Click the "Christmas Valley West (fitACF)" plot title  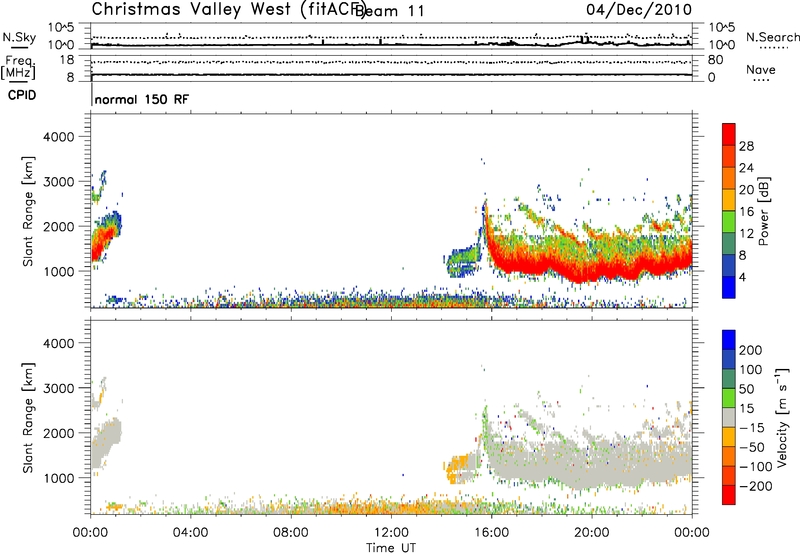(229, 10)
